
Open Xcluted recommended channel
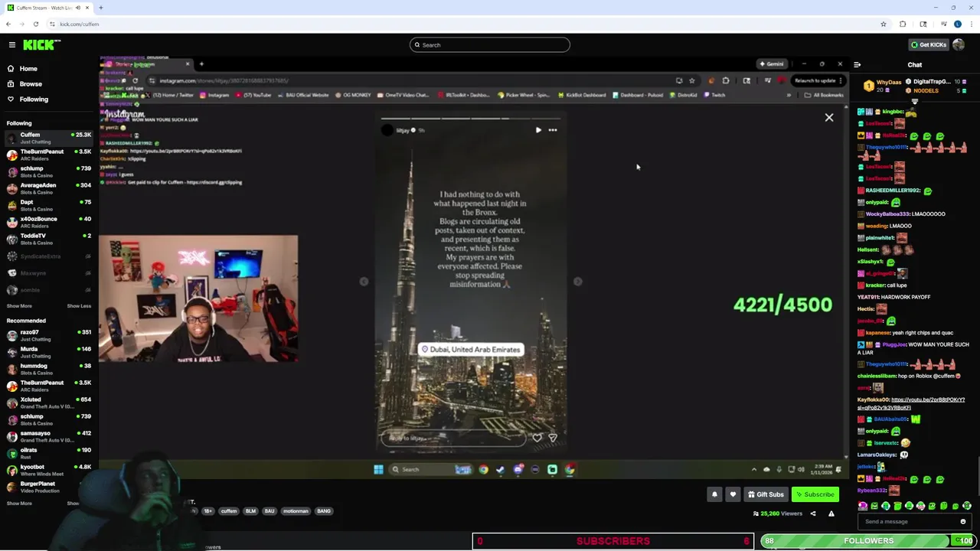click(48, 403)
